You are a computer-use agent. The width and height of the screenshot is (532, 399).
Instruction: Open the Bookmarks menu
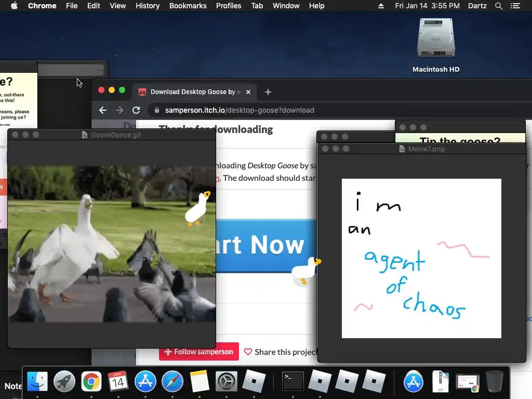[x=188, y=6]
